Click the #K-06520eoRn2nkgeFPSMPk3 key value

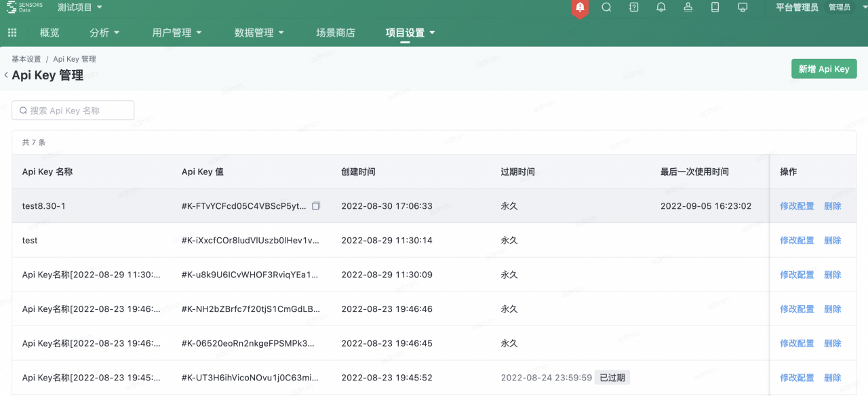click(x=248, y=344)
